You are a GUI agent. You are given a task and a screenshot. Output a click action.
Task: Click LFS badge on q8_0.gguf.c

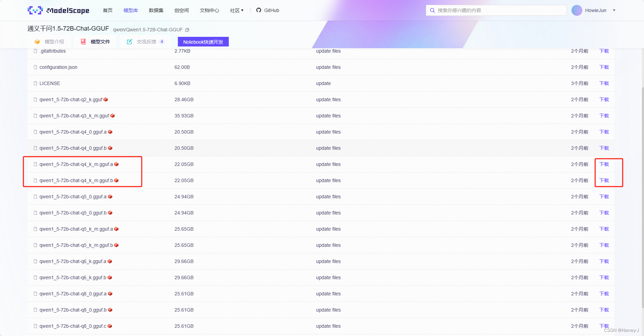[110, 326]
